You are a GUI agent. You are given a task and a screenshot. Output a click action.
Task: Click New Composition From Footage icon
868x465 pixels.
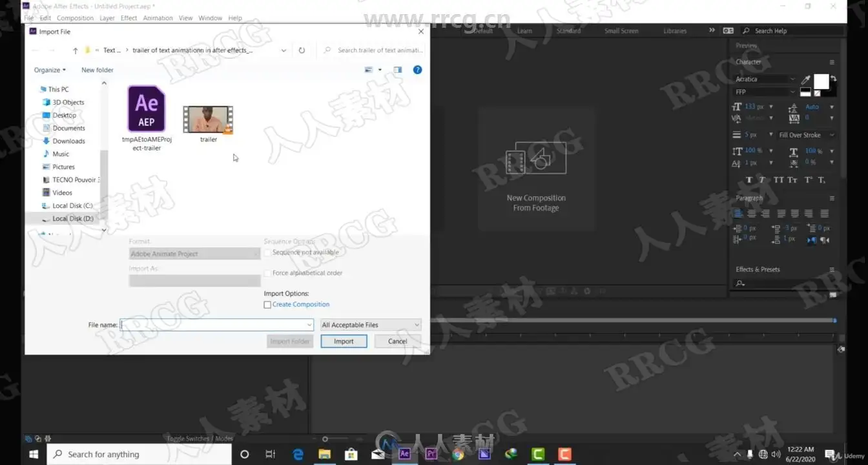(536, 158)
